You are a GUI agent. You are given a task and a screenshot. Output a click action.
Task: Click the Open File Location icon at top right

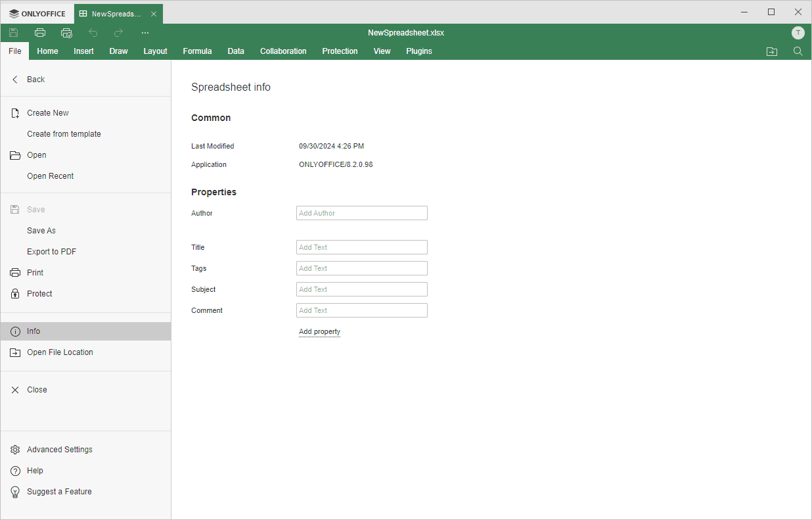pos(772,51)
